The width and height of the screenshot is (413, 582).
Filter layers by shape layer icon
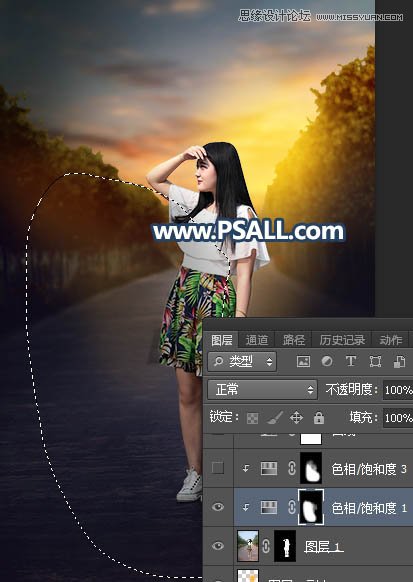[x=375, y=361]
